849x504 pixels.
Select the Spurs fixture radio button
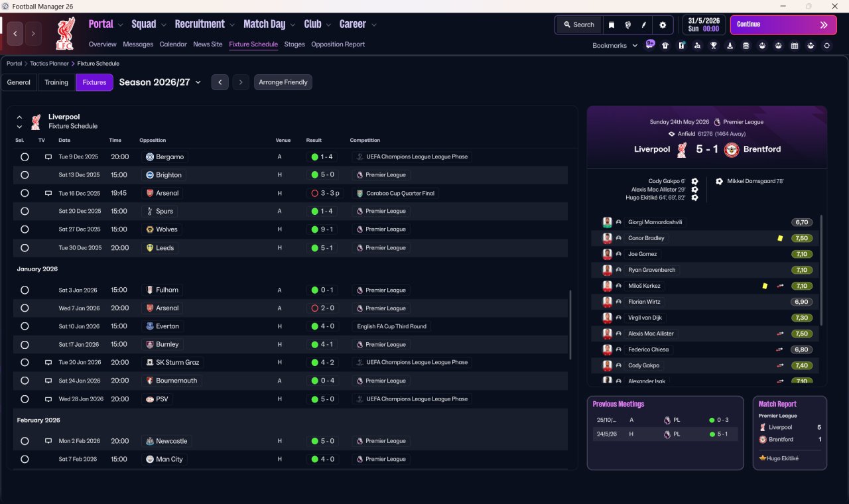(x=25, y=211)
